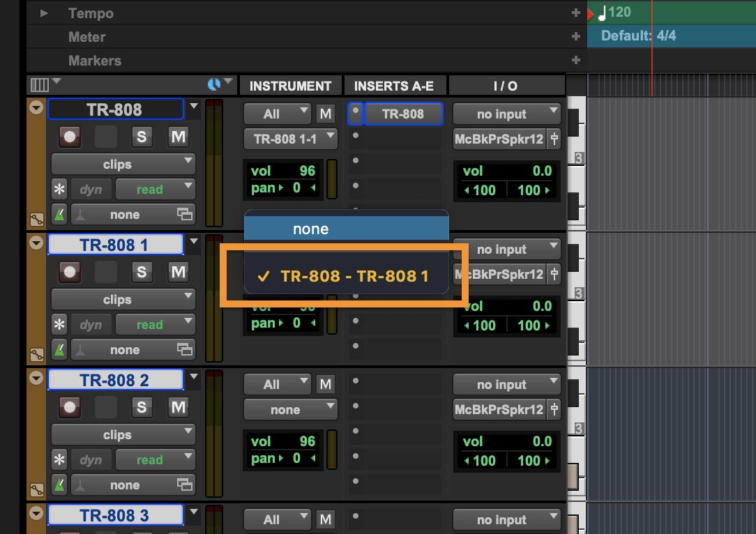Solo the TR-808 1 track
Screen dimensions: 756x534
coord(142,272)
